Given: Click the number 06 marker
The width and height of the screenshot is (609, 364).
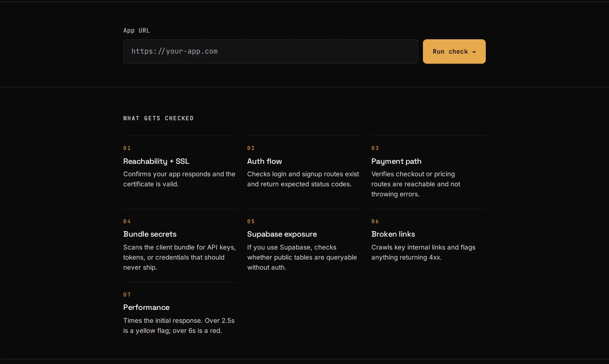Looking at the screenshot, I should point(375,221).
